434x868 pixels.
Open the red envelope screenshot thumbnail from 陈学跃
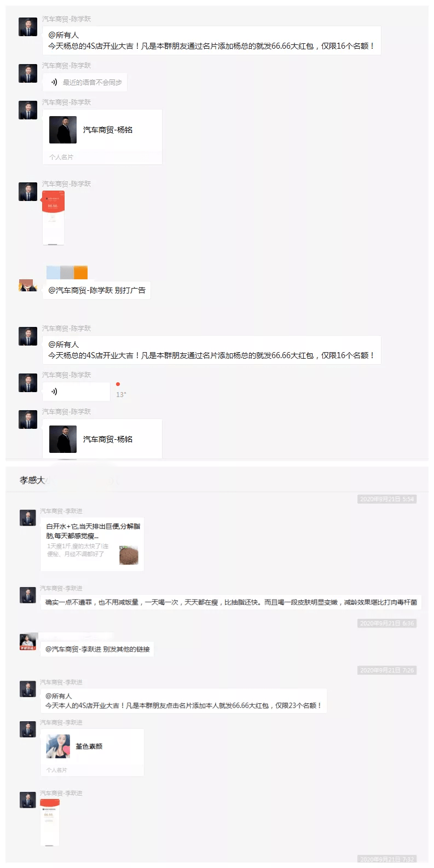[54, 217]
